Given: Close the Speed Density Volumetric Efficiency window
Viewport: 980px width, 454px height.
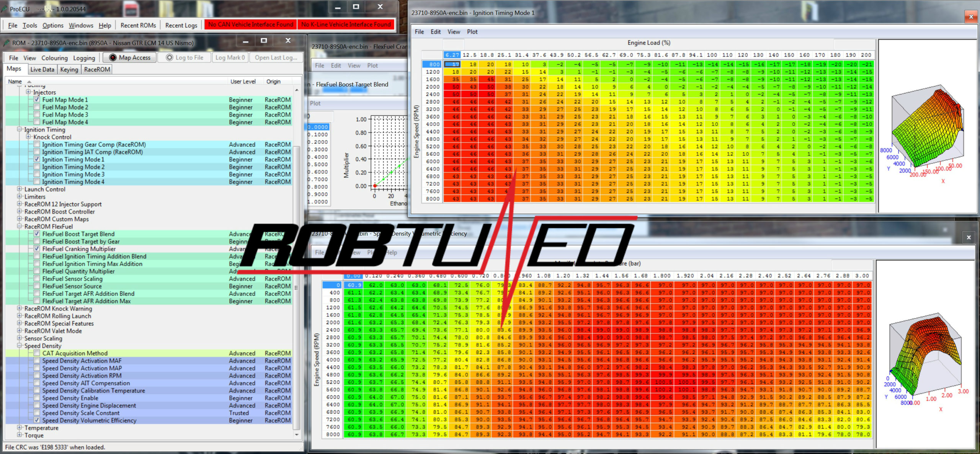Looking at the screenshot, I should [x=969, y=237].
